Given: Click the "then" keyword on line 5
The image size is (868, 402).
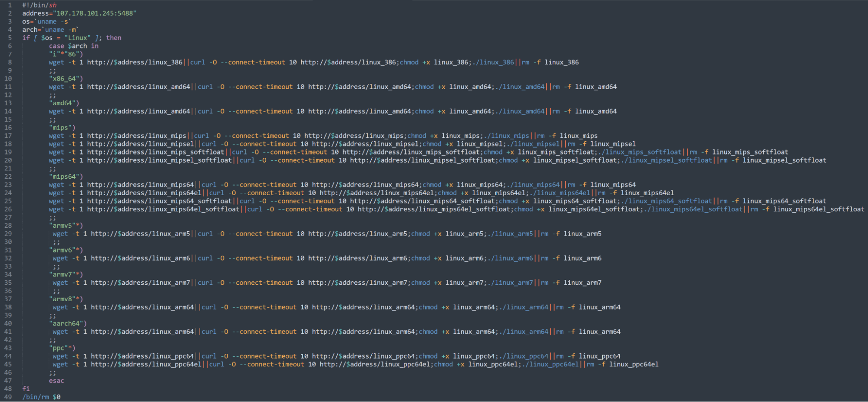Looking at the screenshot, I should (x=114, y=38).
